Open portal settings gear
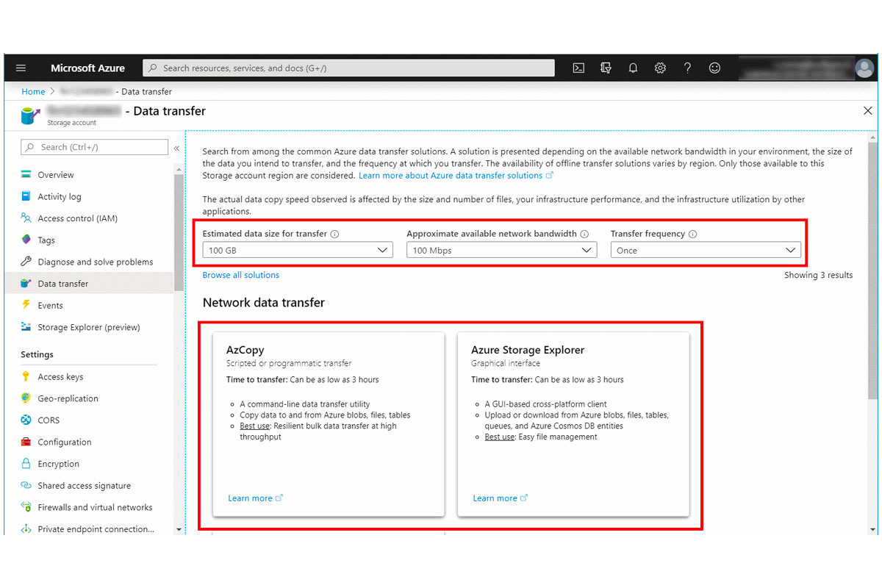 660,68
